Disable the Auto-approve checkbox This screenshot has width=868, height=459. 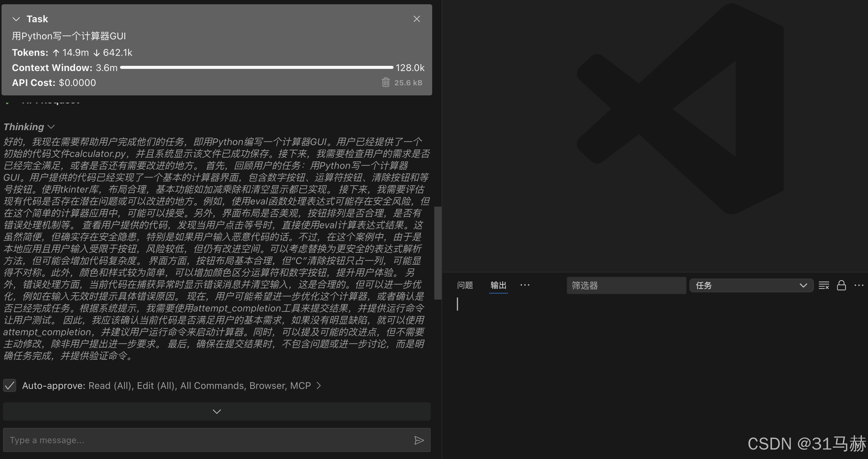[9, 386]
